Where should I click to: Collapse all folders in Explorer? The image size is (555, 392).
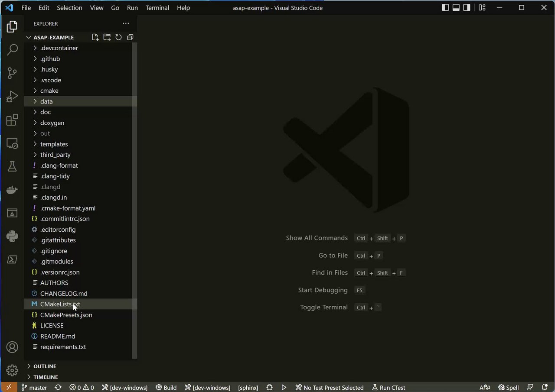click(x=130, y=37)
